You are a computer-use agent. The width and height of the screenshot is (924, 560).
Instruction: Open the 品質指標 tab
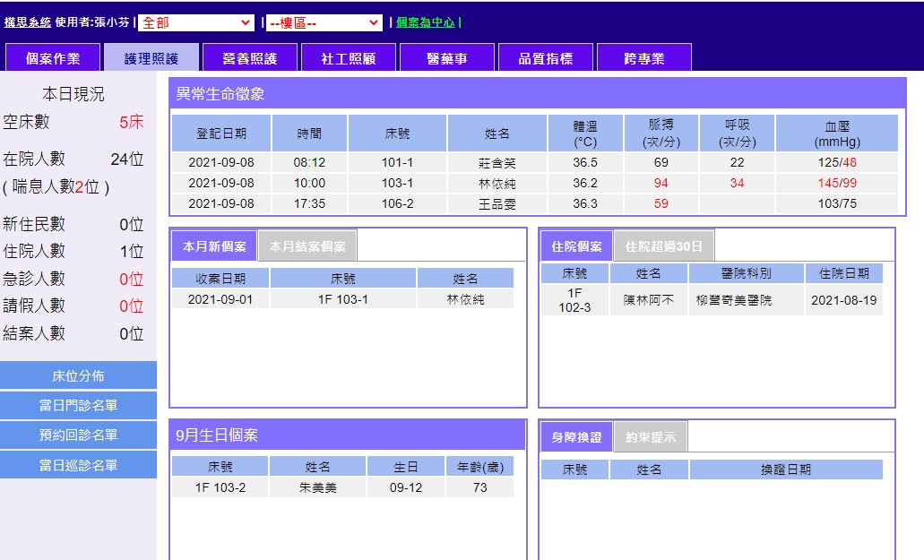coord(545,57)
